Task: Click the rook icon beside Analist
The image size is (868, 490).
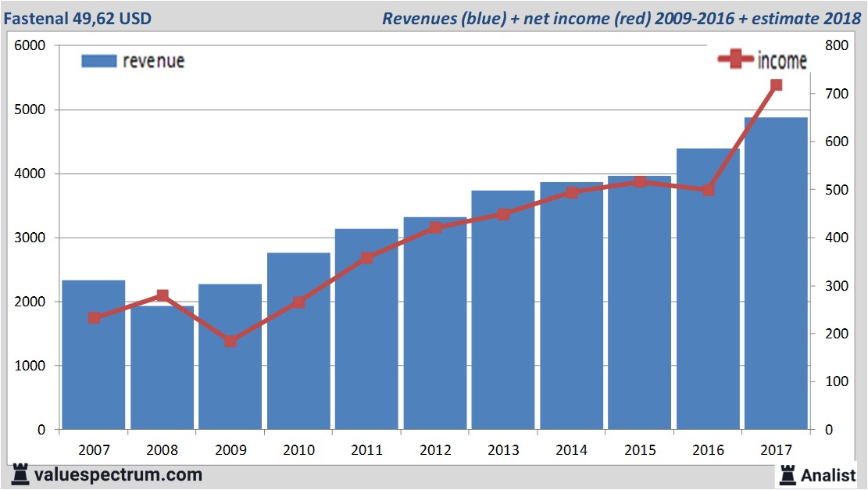Action: point(788,475)
